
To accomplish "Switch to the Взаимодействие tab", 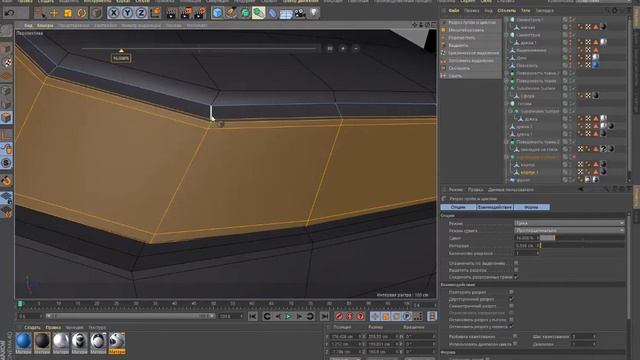I will pos(495,207).
